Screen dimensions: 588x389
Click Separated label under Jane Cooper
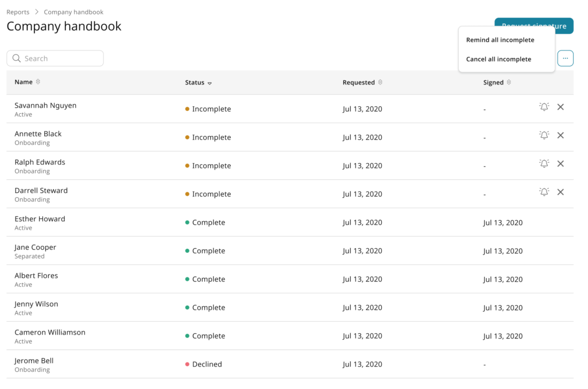click(29, 256)
